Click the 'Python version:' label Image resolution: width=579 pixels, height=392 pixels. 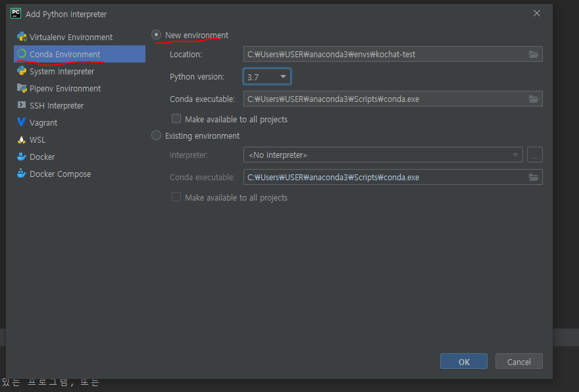click(x=197, y=77)
